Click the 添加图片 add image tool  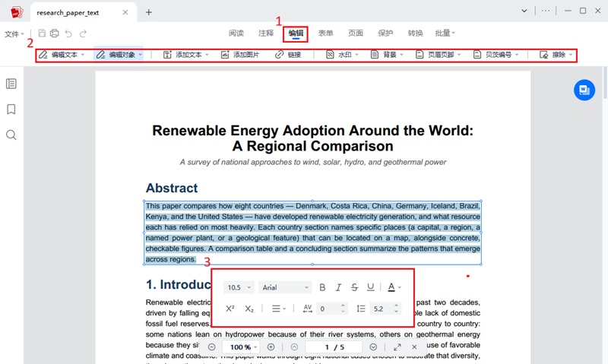[240, 55]
